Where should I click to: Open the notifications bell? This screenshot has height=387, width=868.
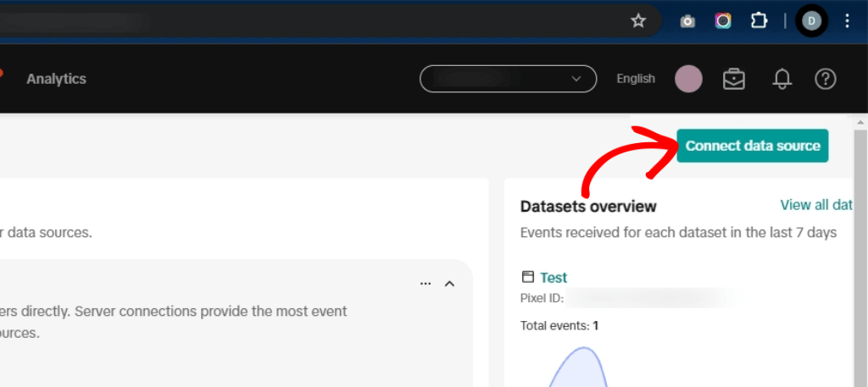(782, 79)
